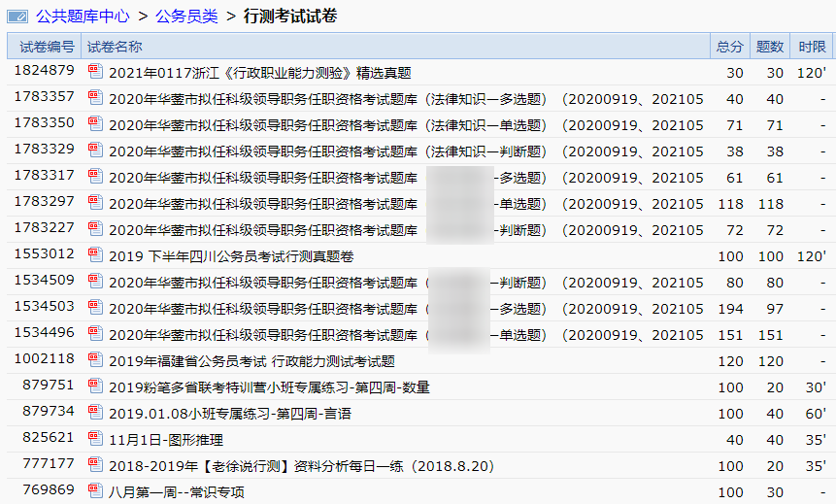836x504 pixels.
Task: Open 2021年0117浙江《行政职业能力测验》精选真题 paper
Action: click(x=259, y=73)
